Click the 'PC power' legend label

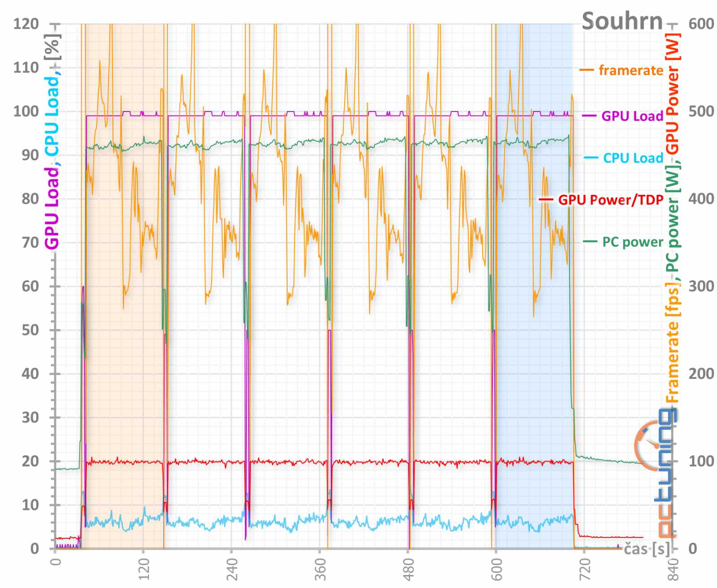633,242
